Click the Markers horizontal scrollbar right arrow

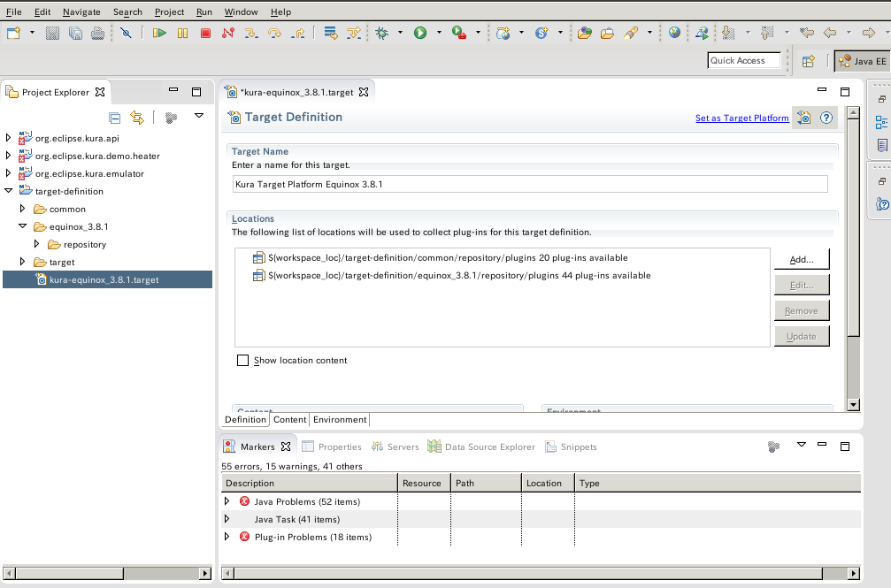854,573
